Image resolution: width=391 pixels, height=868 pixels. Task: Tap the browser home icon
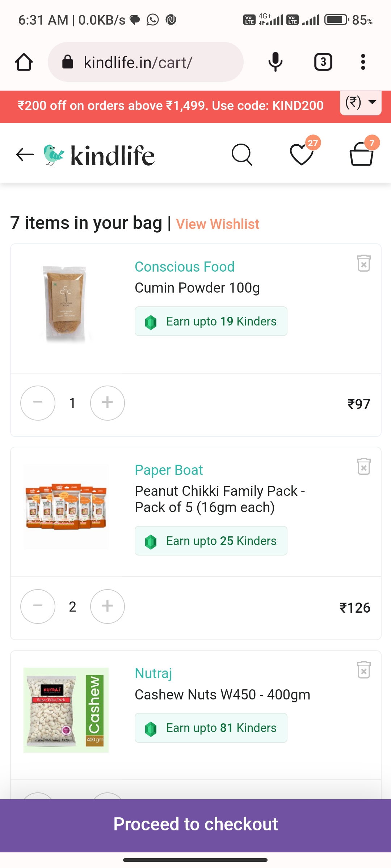24,62
